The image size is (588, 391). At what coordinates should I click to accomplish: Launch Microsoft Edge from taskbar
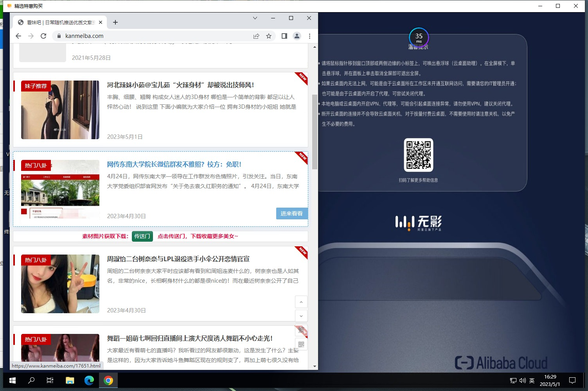pos(89,380)
